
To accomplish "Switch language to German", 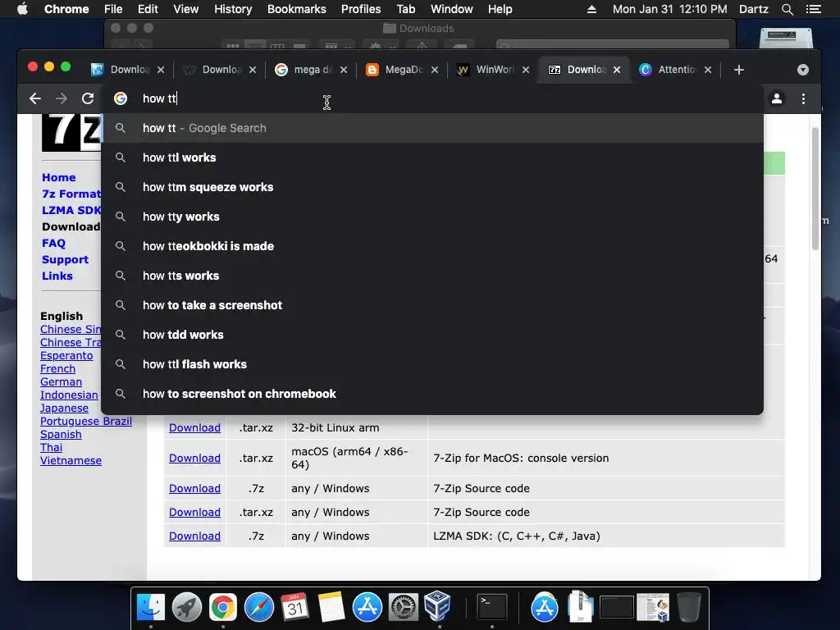I will pos(61,382).
